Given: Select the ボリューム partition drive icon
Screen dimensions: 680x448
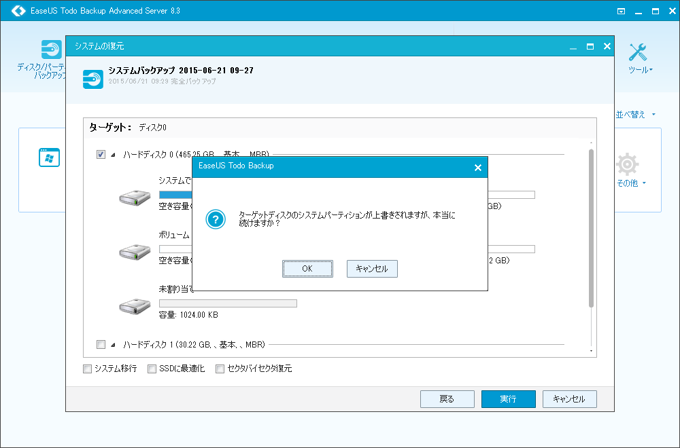Looking at the screenshot, I should pos(135,252).
